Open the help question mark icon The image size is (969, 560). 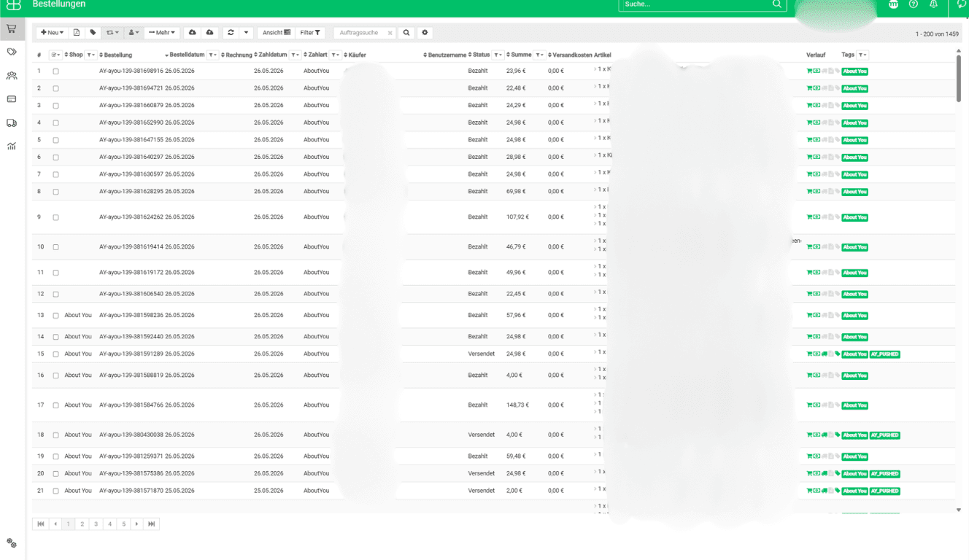(914, 4)
